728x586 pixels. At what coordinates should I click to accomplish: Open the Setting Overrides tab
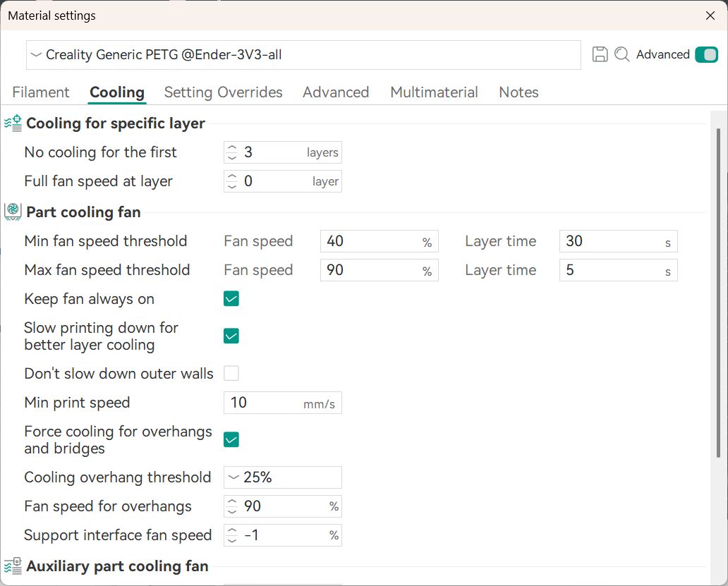click(x=224, y=92)
